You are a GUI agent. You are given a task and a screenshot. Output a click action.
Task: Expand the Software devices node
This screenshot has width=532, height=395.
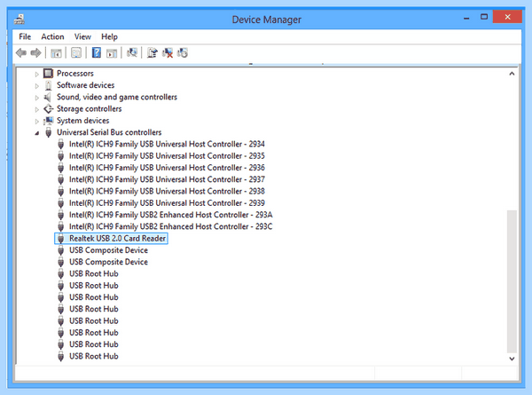click(x=37, y=85)
